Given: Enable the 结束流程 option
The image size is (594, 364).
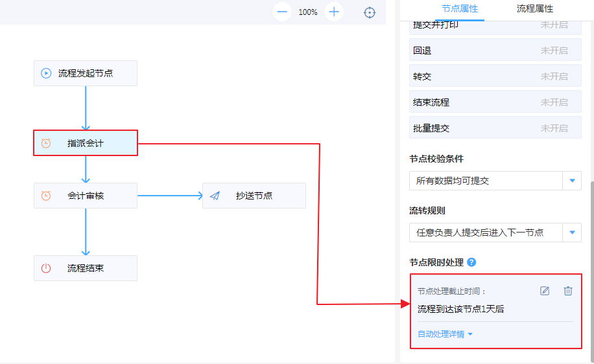Looking at the screenshot, I should [x=554, y=102].
